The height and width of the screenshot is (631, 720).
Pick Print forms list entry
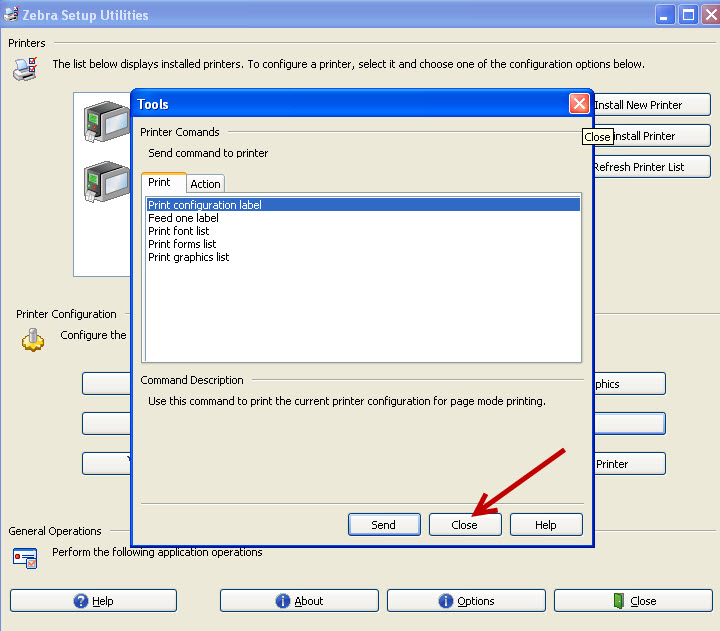tap(182, 244)
